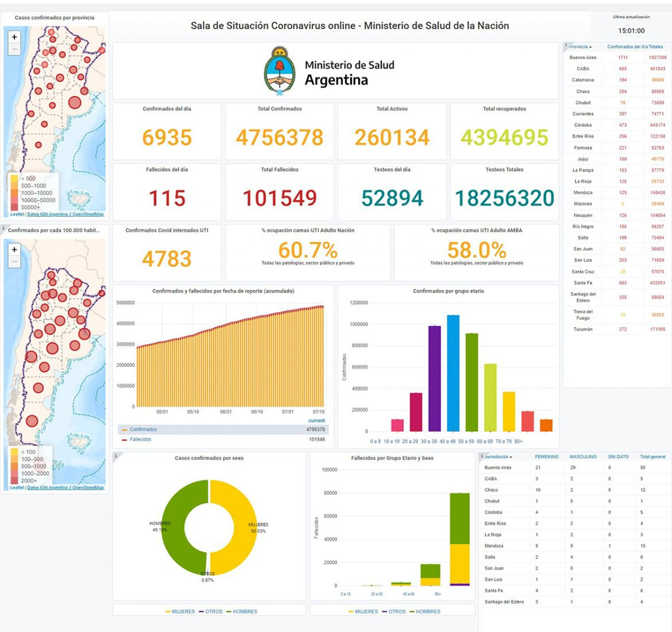The image size is (672, 632).
Task: Open the Leaflet link on the top map
Action: [17, 214]
